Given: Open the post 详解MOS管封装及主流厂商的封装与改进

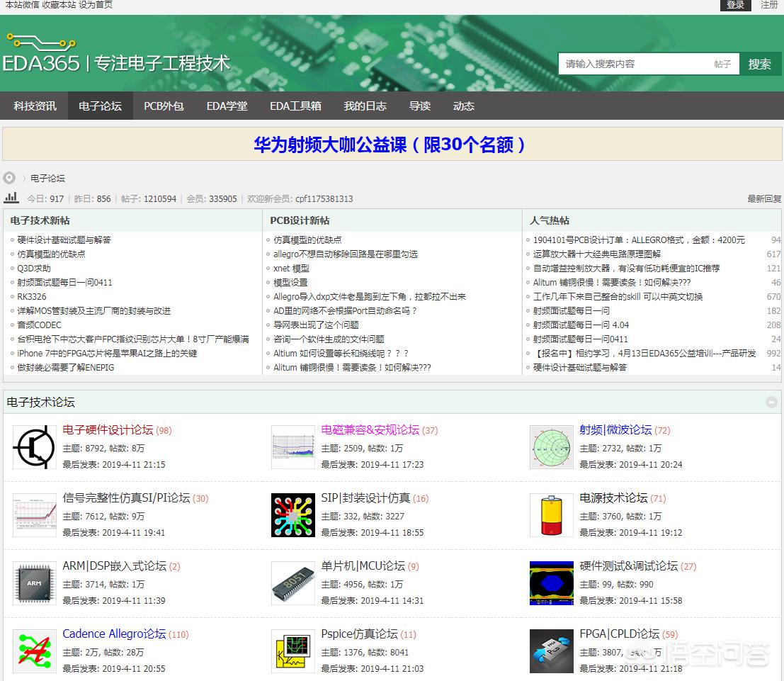Looking at the screenshot, I should tap(94, 310).
